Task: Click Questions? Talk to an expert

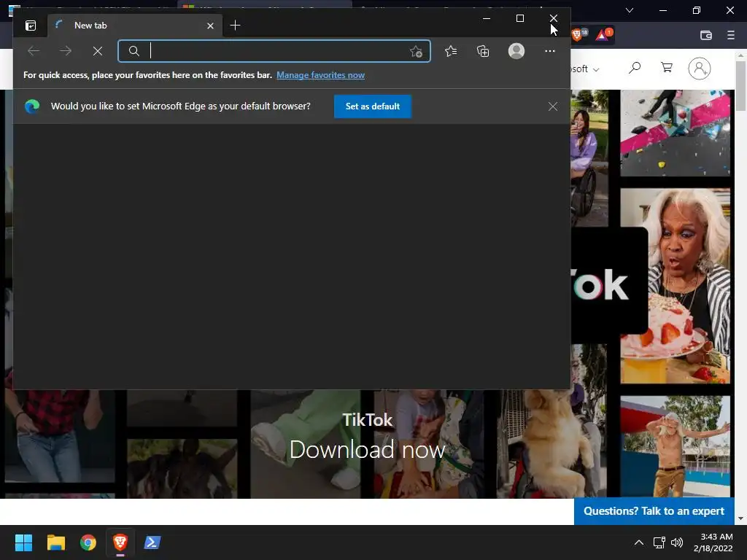Action: [654, 511]
